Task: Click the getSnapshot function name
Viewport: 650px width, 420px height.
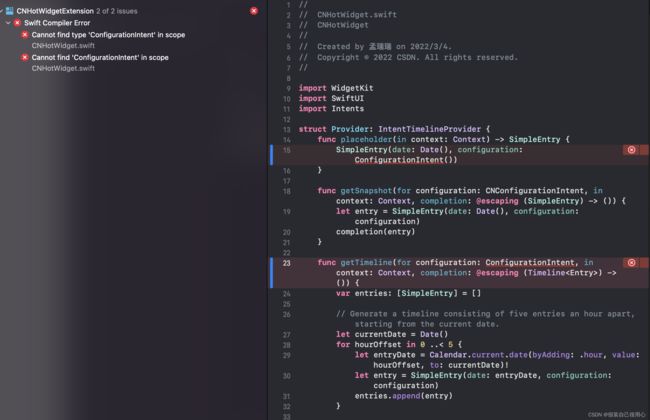Action: (x=366, y=191)
